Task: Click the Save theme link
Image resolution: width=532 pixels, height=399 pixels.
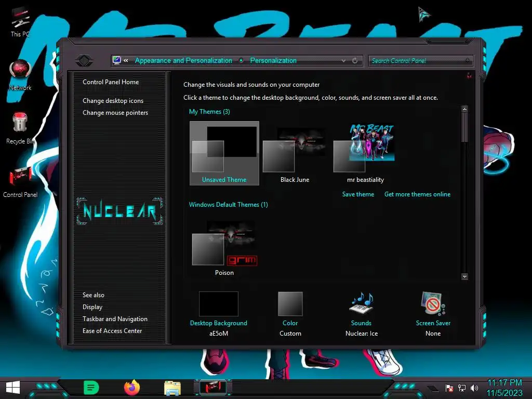Action: (x=358, y=194)
